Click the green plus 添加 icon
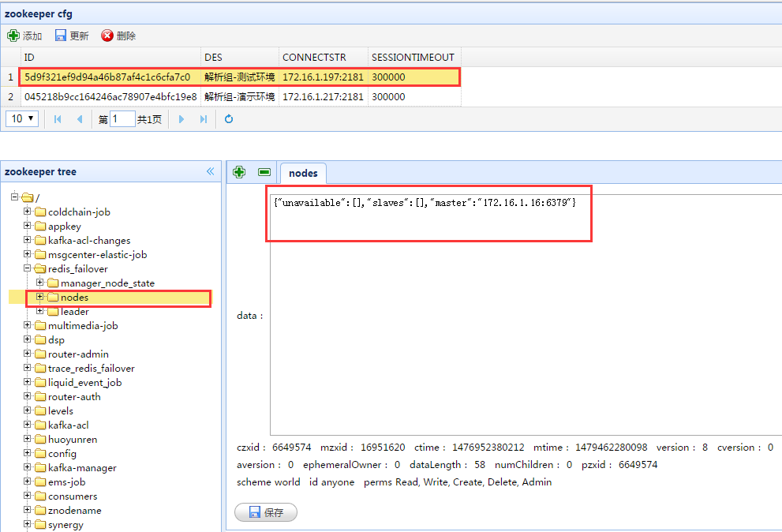Screen dimensions: 782x532 (13, 36)
